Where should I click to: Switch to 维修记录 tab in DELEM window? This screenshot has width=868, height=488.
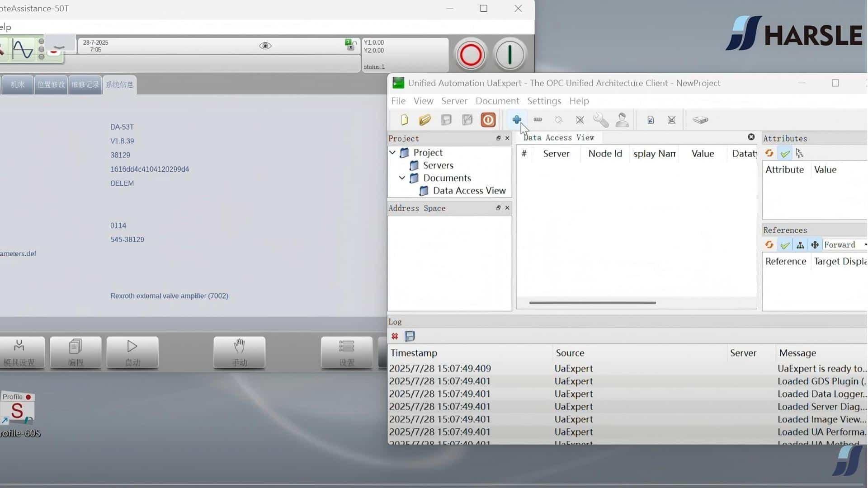tap(85, 84)
